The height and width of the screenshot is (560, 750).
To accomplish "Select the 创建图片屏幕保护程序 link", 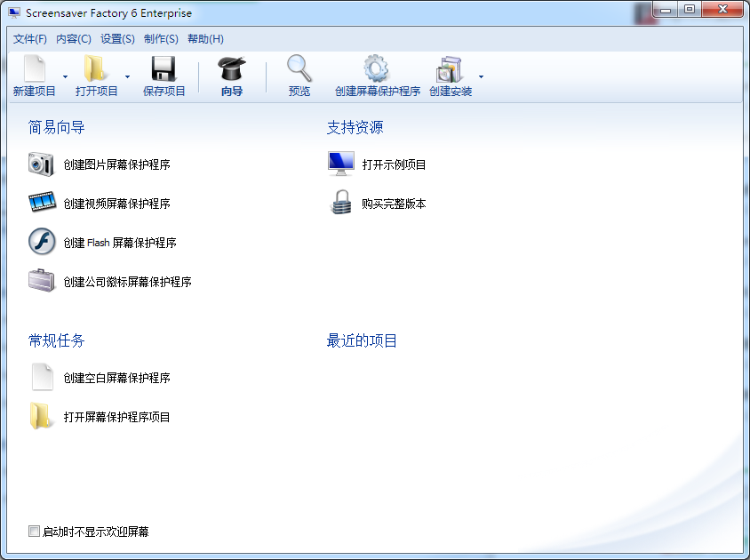I will (117, 164).
